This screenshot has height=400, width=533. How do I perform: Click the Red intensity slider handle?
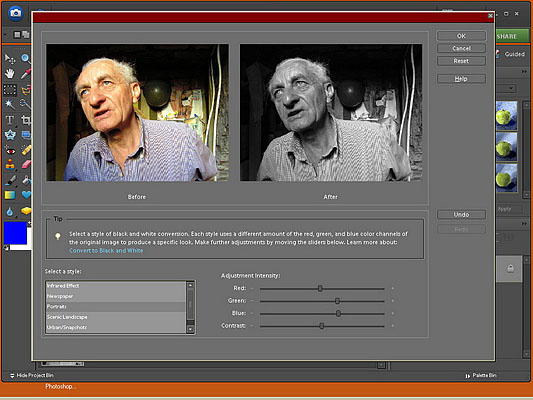[320, 289]
